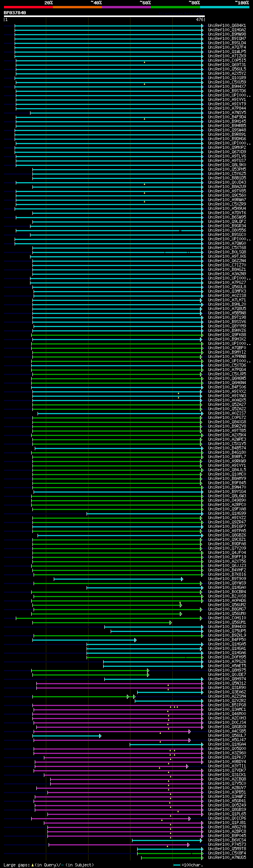Select hit label UniRef100_Q56UM2
The height and width of the screenshot is (868, 253).
click(227, 605)
